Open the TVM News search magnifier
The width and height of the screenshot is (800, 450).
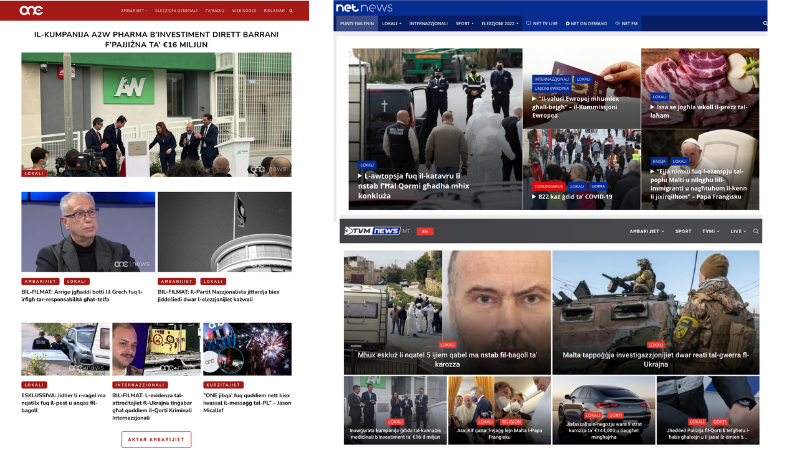(755, 231)
